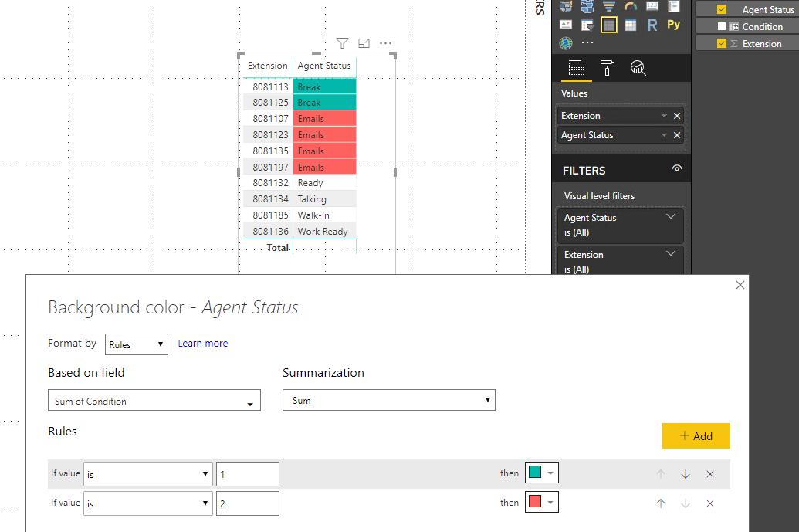Select the Condition field name in Fields list

point(762,26)
